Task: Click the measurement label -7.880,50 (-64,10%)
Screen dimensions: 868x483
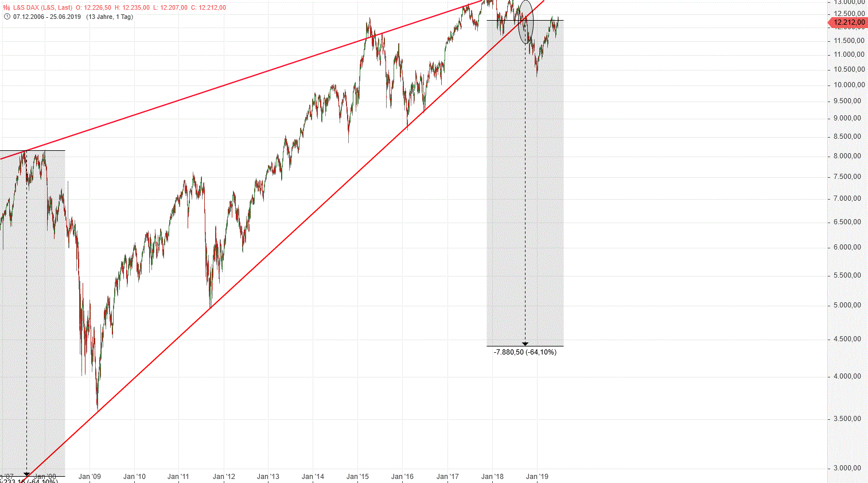Action: pyautogui.click(x=525, y=352)
